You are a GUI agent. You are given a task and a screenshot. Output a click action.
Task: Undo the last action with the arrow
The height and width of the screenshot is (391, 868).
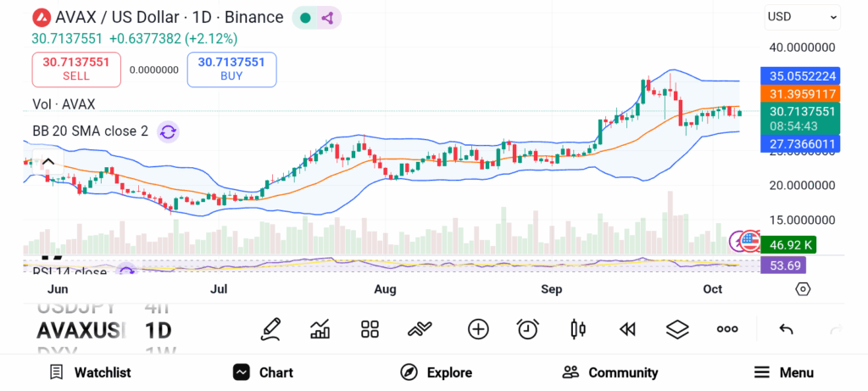coord(786,328)
